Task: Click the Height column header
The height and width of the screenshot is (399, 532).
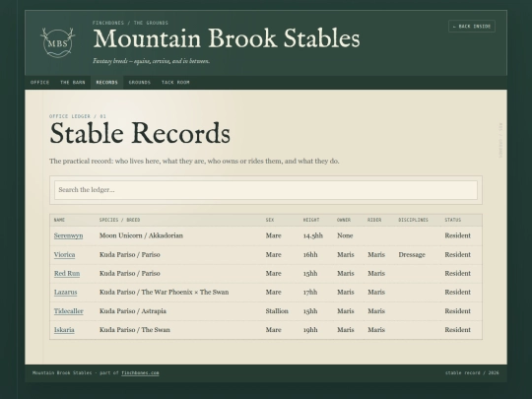Action: tap(311, 220)
